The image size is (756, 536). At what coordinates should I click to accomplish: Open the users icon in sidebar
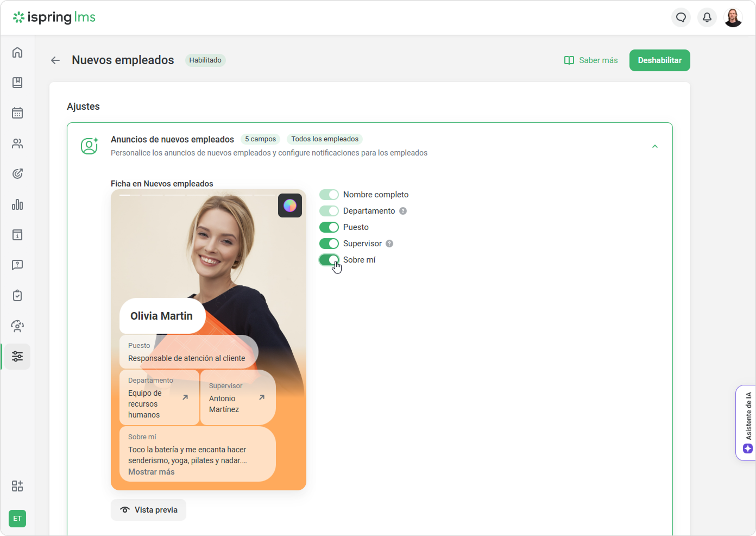[x=17, y=144]
